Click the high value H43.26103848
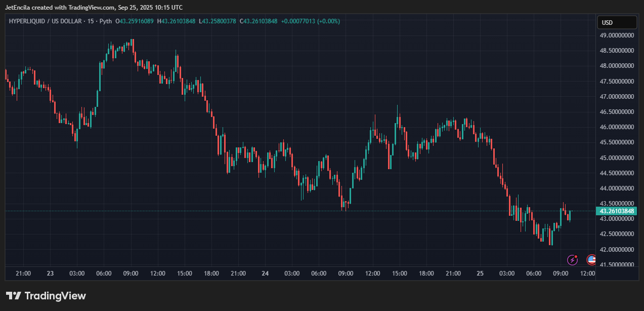This screenshot has width=644, height=311. (176, 21)
